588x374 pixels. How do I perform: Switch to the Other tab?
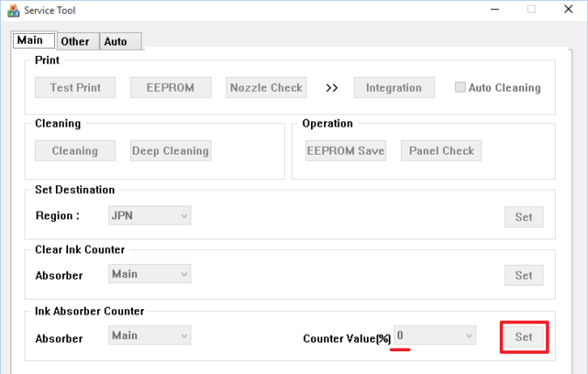(75, 41)
